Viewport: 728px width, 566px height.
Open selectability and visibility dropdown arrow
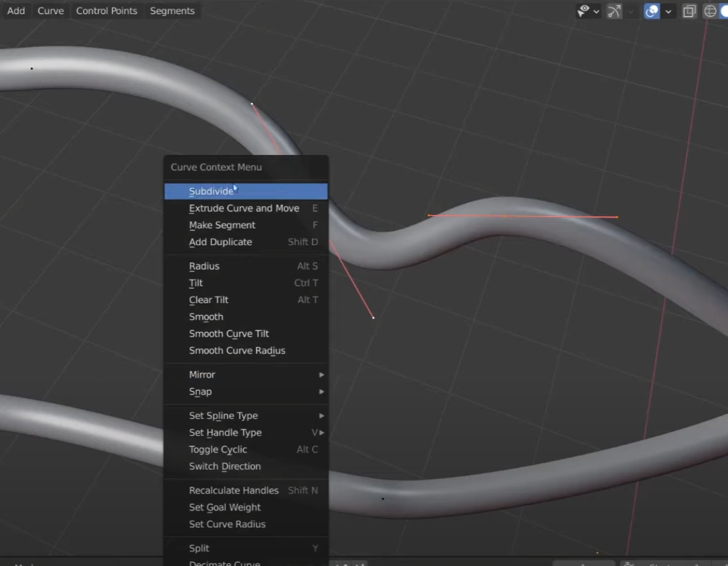click(596, 11)
